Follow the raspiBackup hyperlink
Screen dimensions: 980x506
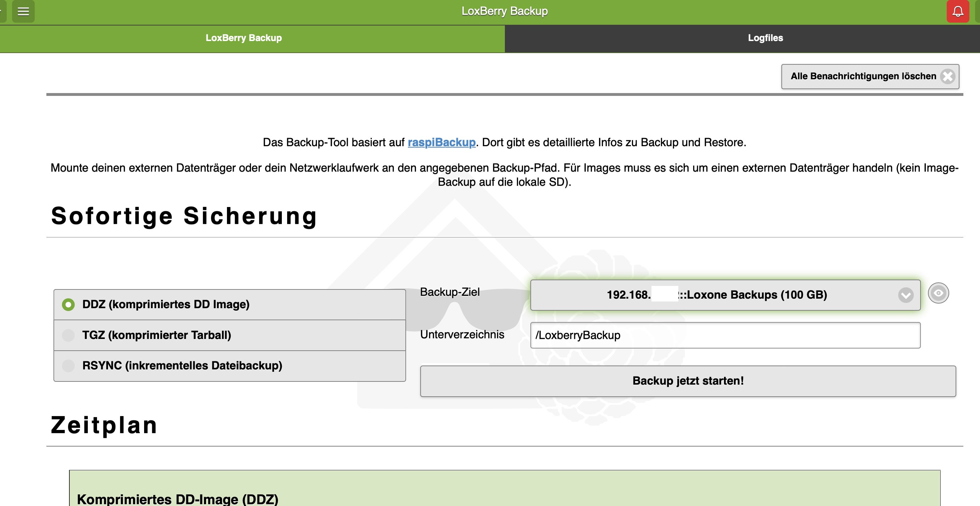(x=441, y=143)
